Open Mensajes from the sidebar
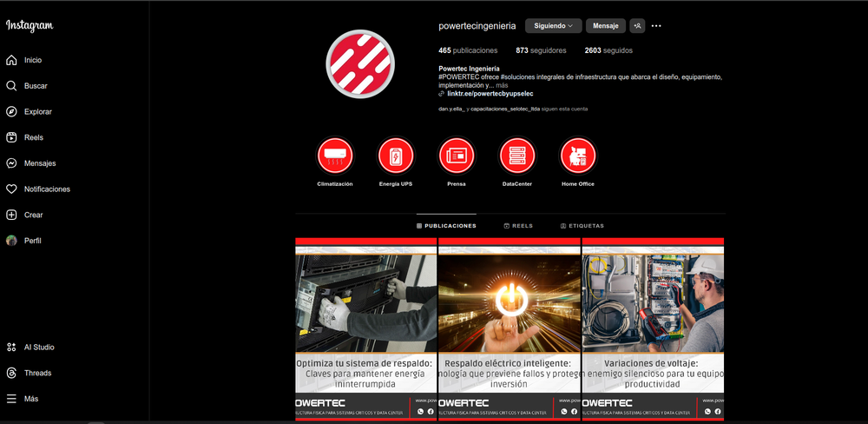868x424 pixels. 40,163
